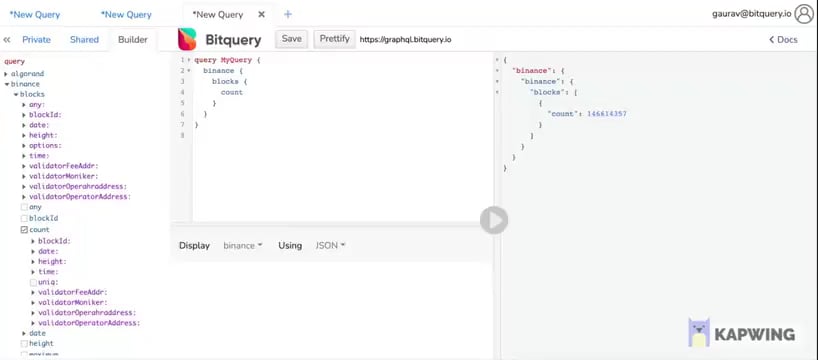Click the query root label in tree
The image size is (818, 360).
coord(15,62)
